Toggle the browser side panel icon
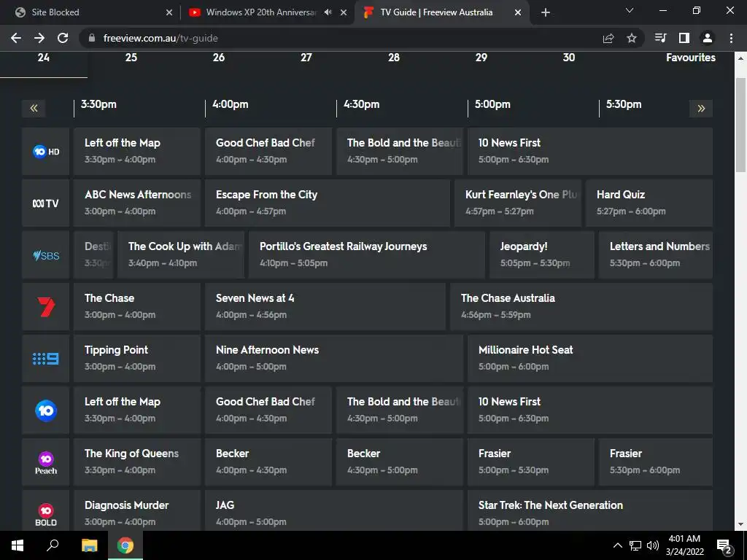This screenshot has height=560, width=747. tap(684, 38)
